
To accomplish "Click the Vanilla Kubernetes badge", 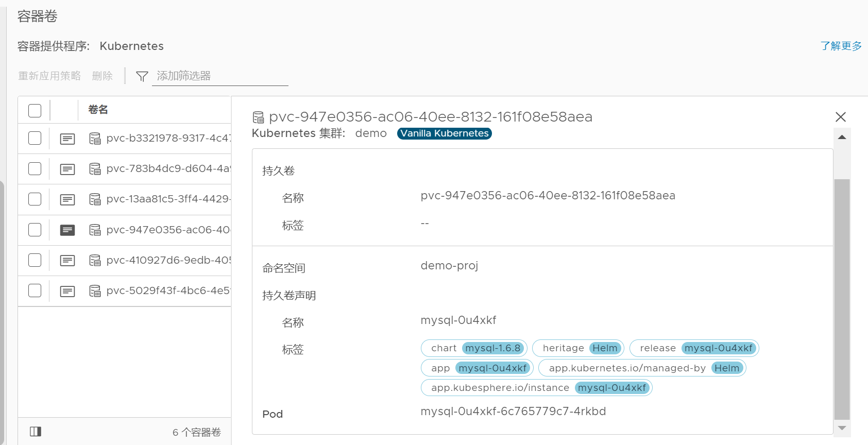I will point(445,133).
